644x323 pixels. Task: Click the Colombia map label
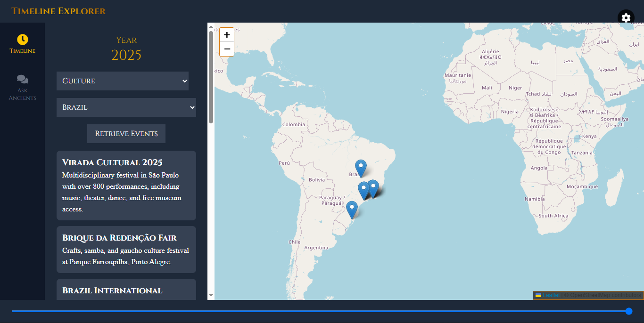coord(294,125)
